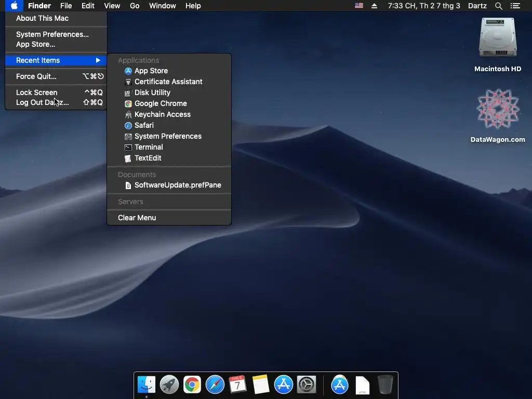Screen dimensions: 532x399
Task: Select Macintosh HD desktop drive icon
Action: coord(498,37)
